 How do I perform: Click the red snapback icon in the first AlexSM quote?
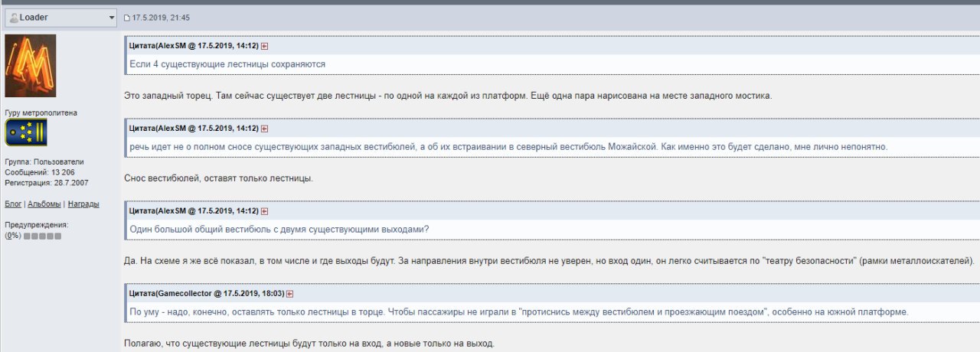265,46
